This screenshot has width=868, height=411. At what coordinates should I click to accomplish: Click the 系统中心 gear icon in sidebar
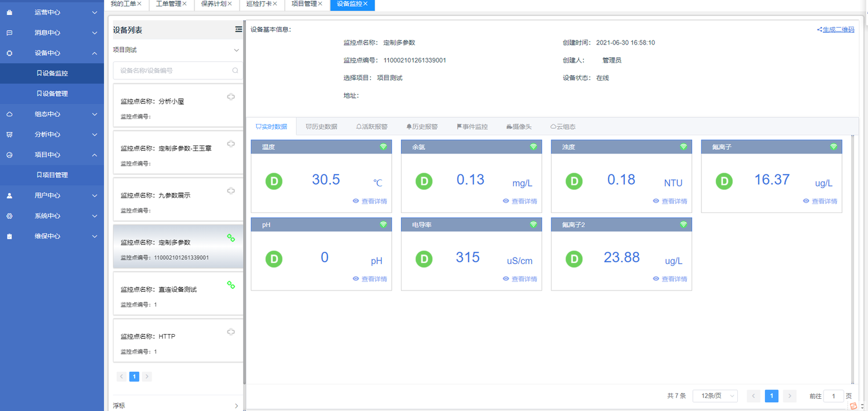(x=9, y=216)
